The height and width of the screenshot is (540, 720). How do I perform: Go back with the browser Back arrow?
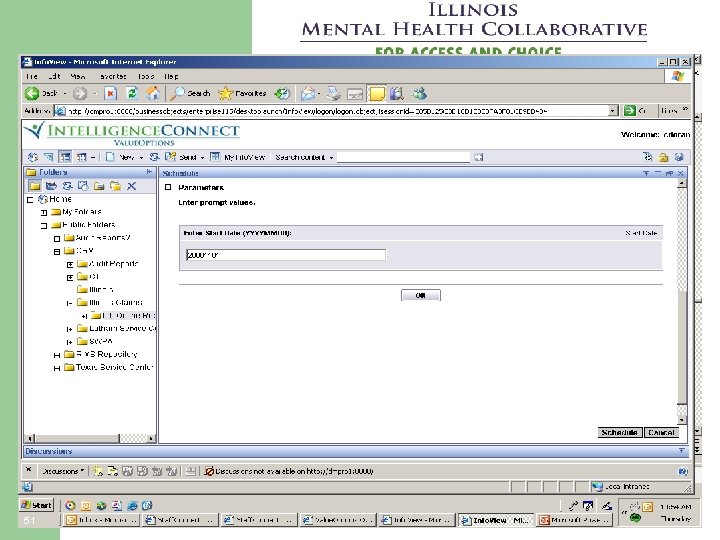(32, 94)
